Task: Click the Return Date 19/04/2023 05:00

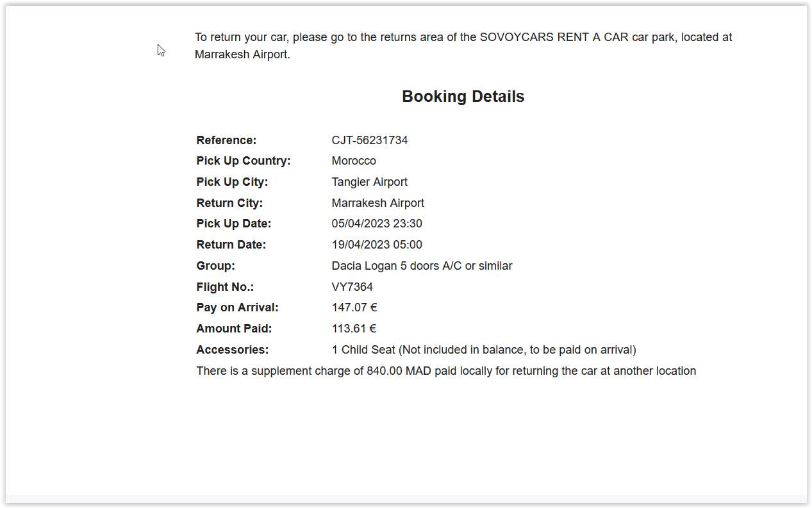Action: [x=377, y=245]
